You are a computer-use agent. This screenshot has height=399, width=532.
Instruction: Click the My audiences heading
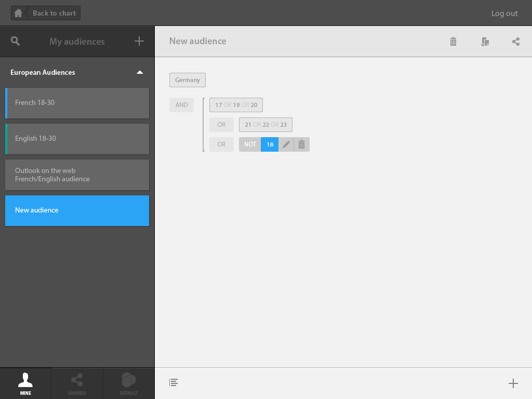click(x=77, y=42)
